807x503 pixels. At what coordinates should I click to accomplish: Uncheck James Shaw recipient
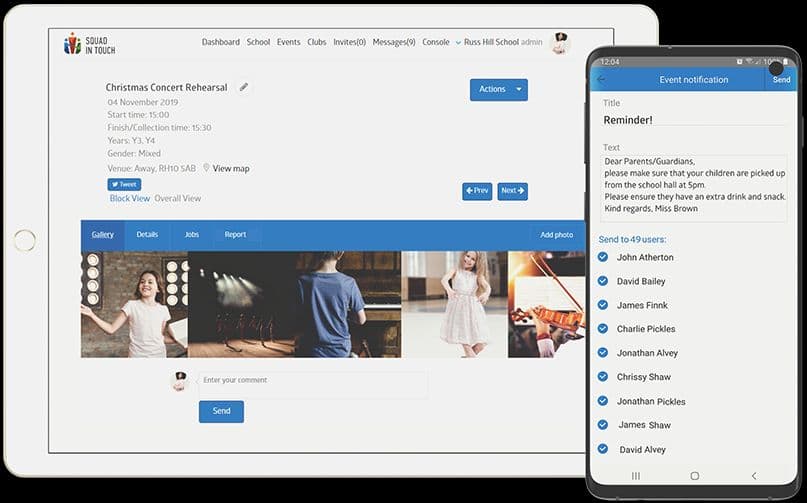(x=603, y=424)
